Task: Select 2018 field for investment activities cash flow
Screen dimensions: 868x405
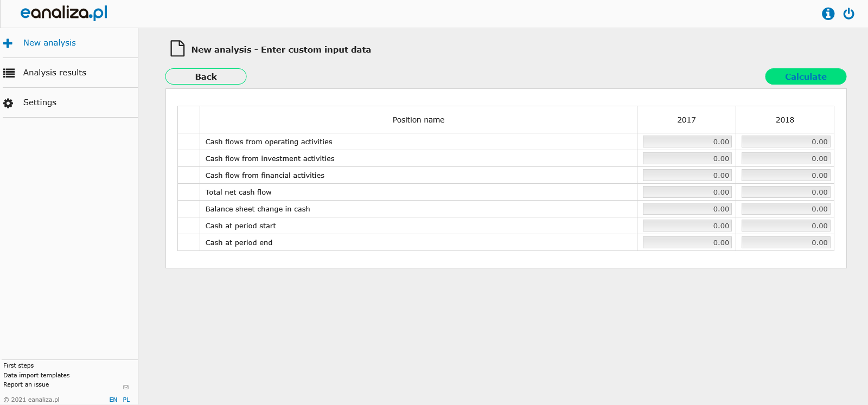Action: click(786, 158)
